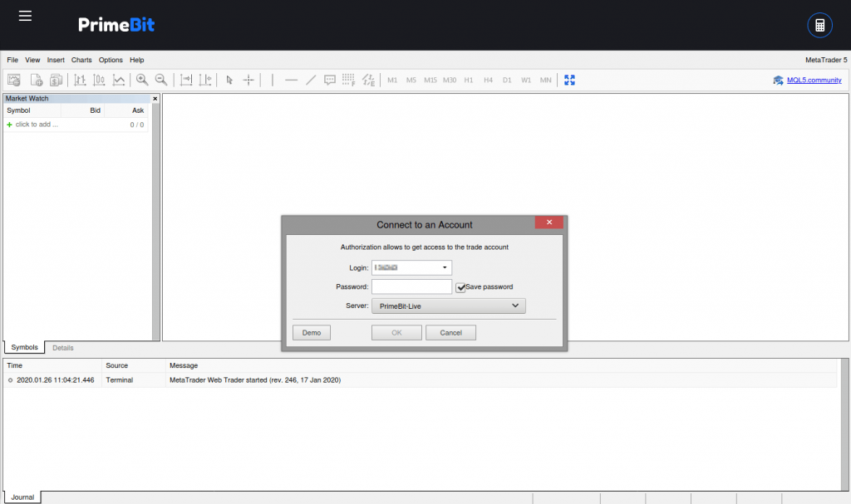
Task: Select the D1 timeframe
Action: click(507, 81)
